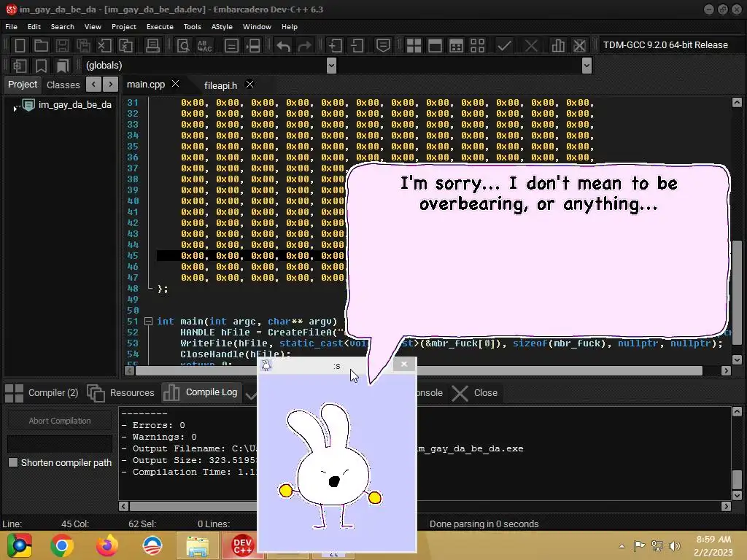Click the sidebar tabs right arrow
Image resolution: width=747 pixels, height=560 pixels.
pyautogui.click(x=111, y=85)
